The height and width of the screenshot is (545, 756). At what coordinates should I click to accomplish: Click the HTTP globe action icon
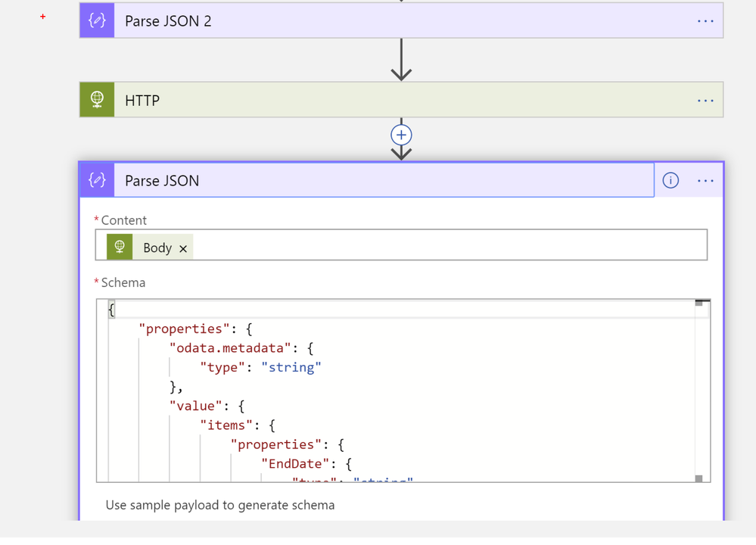[x=97, y=100]
